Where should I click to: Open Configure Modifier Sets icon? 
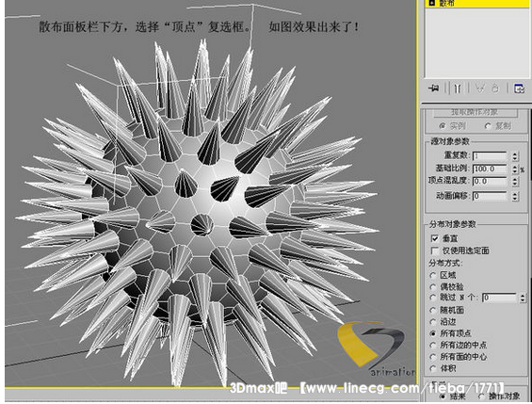pos(519,89)
